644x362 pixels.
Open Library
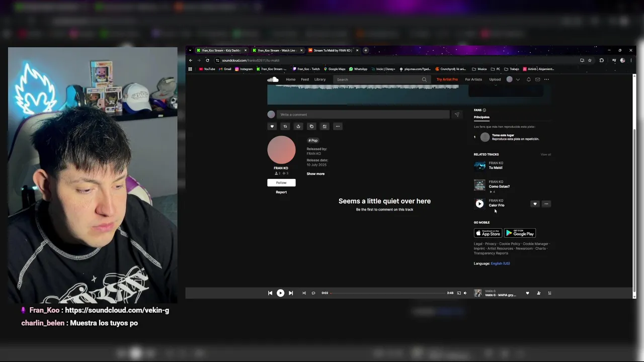coord(320,79)
